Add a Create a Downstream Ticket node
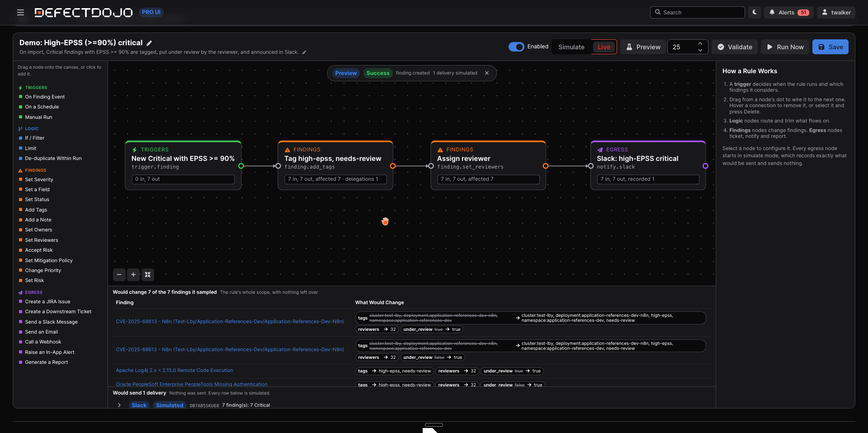868x433 pixels. [58, 311]
